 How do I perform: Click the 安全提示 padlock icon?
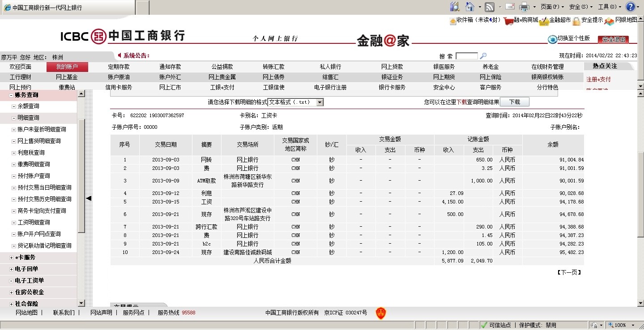coord(576,21)
